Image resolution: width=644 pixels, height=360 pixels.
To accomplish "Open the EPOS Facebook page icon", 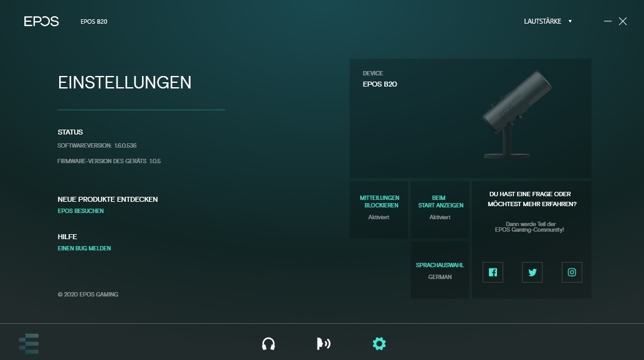I will click(x=493, y=272).
